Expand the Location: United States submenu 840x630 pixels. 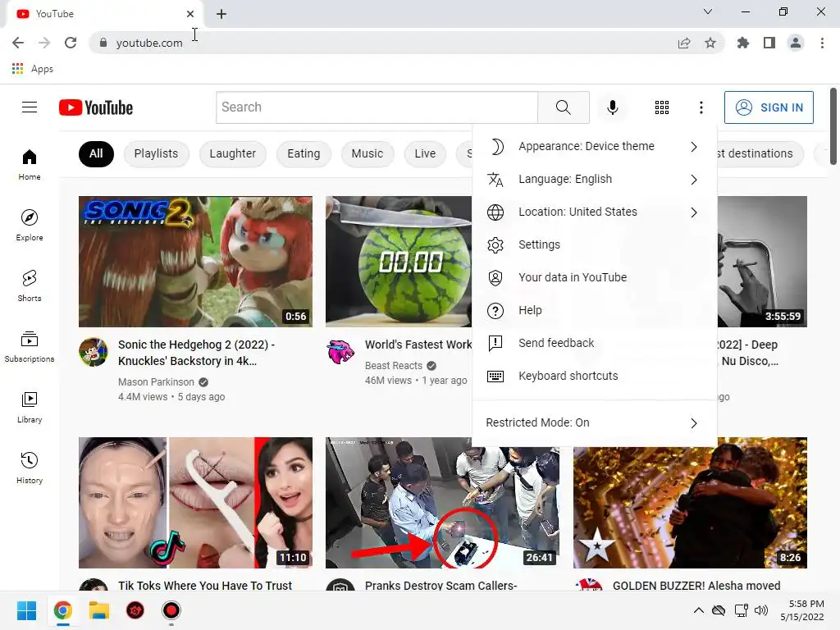(x=595, y=212)
